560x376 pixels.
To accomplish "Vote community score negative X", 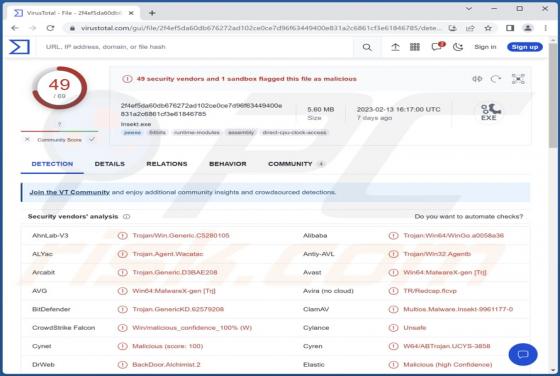I will coord(27,140).
